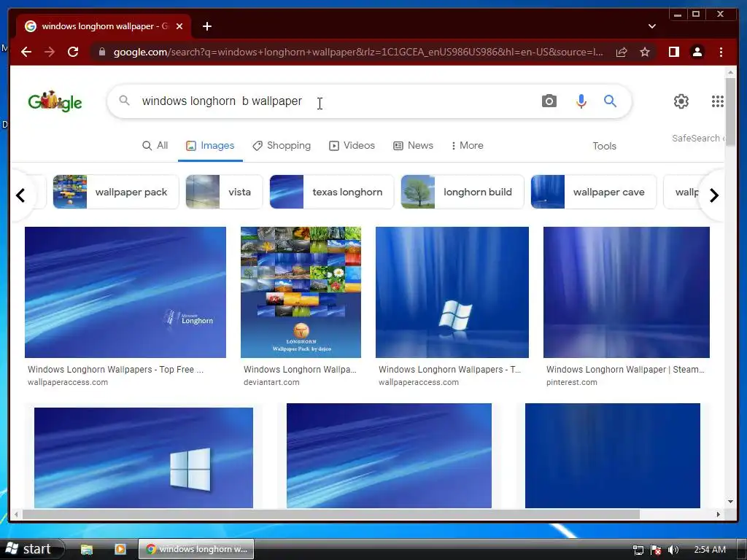Click the vertical scrollbar down arrow
Screen dimensions: 747x560
(730, 502)
